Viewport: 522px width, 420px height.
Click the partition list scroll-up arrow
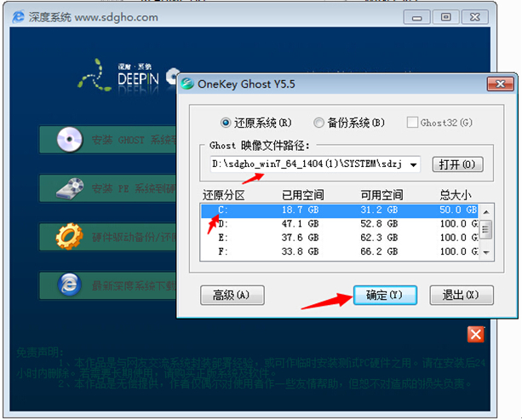pyautogui.click(x=485, y=209)
